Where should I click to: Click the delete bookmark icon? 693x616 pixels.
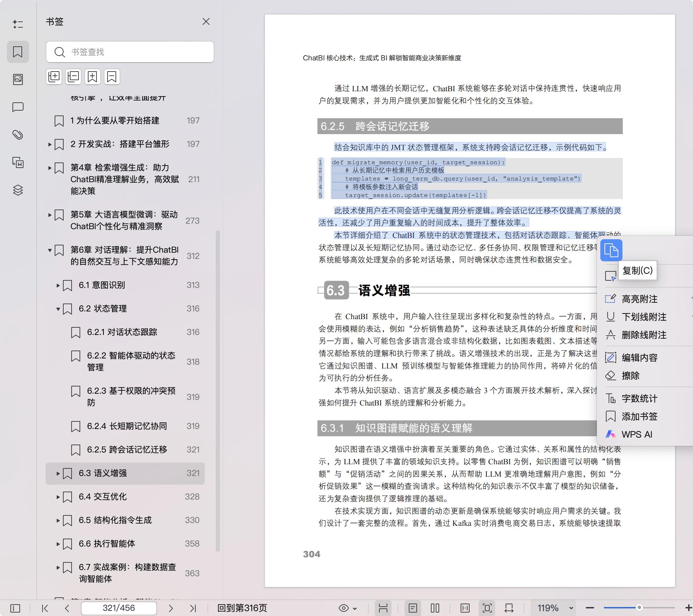point(112,76)
